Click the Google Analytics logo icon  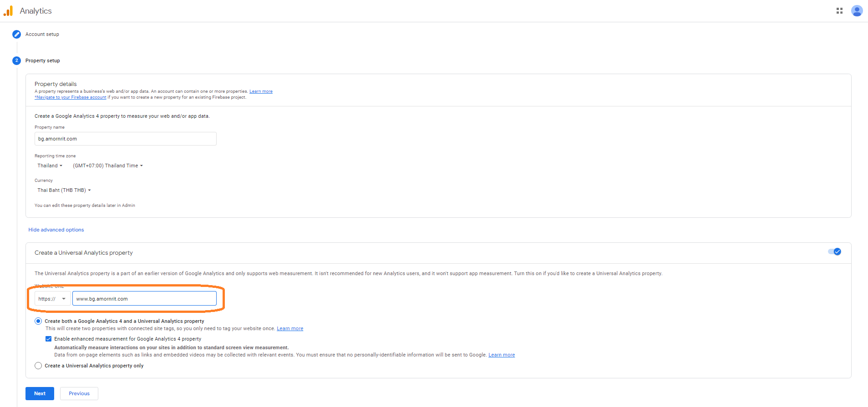point(8,11)
